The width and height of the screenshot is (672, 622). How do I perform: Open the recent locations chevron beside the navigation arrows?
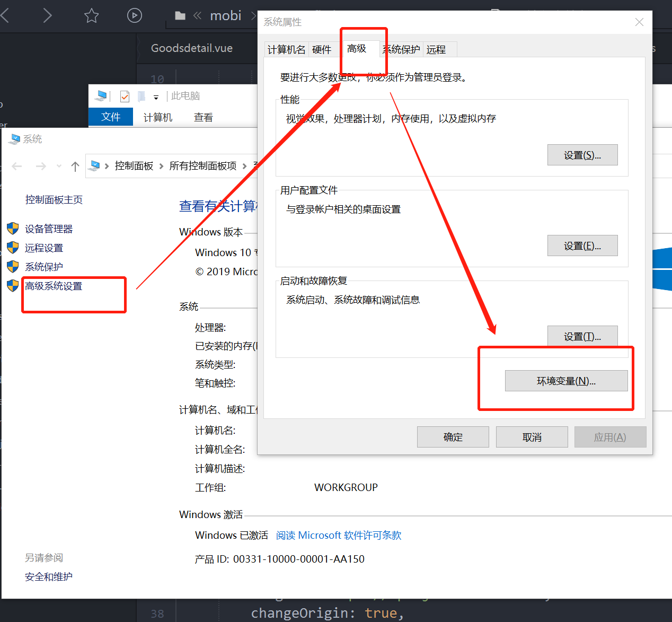point(59,165)
